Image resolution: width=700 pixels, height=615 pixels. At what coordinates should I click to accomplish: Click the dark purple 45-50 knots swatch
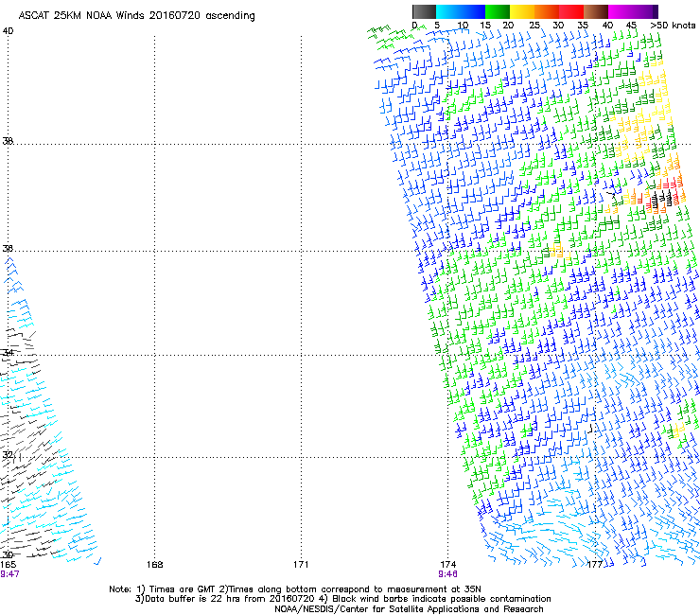tap(645, 11)
